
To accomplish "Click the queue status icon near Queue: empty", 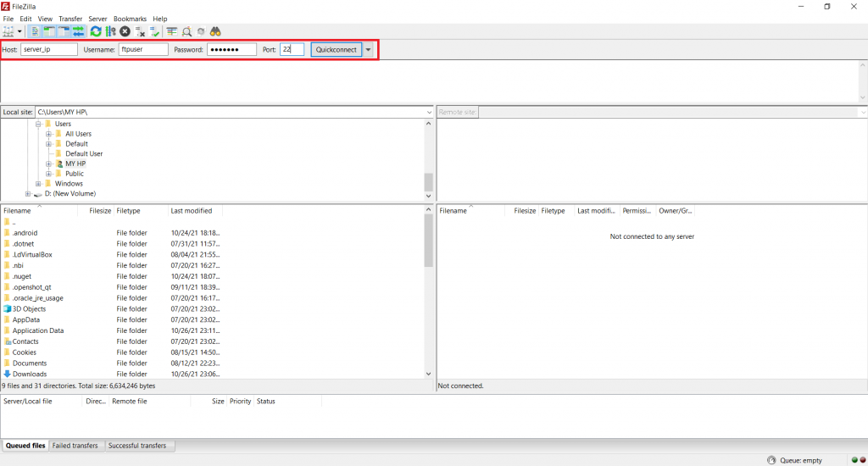I will (x=771, y=460).
